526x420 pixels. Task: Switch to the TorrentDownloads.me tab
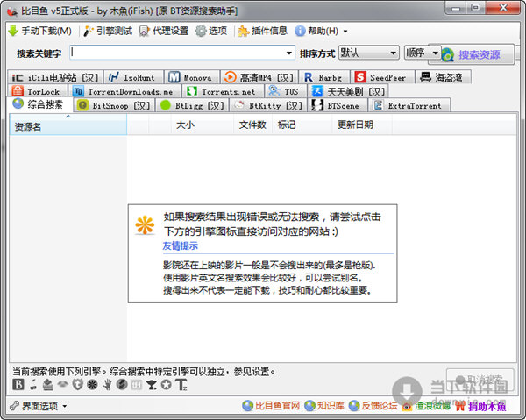124,91
